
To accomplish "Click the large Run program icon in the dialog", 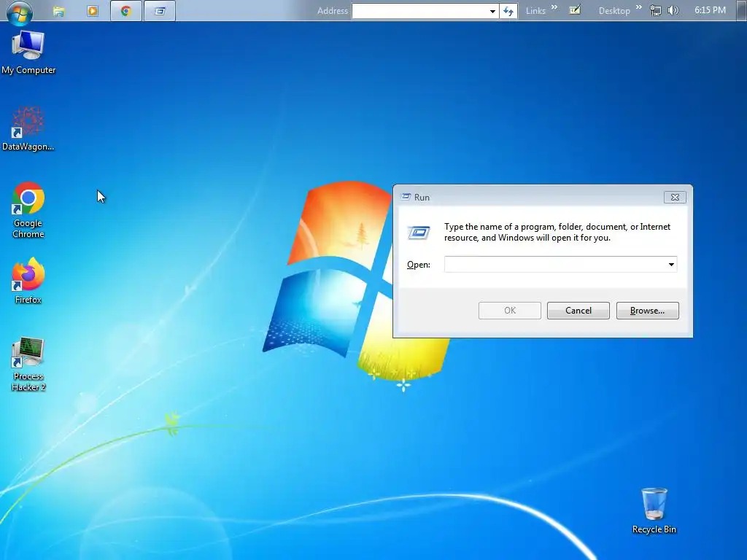I will 419,233.
